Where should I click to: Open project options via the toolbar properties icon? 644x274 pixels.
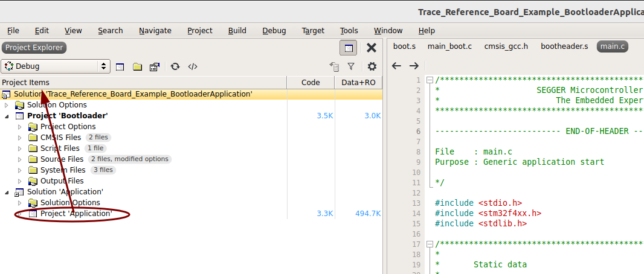coord(154,66)
